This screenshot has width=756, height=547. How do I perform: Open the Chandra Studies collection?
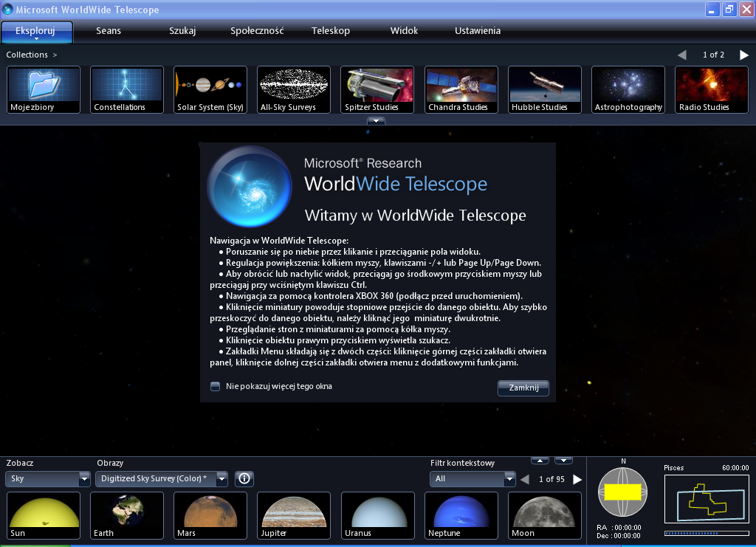(461, 87)
